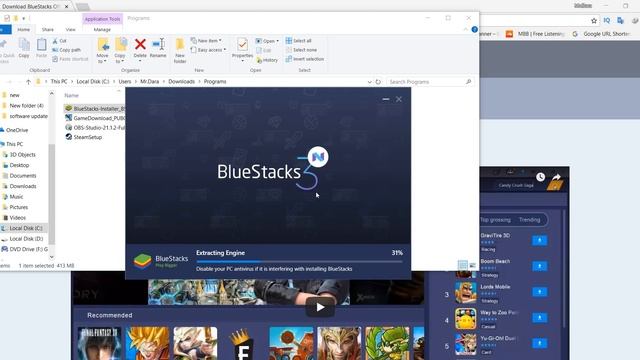The height and width of the screenshot is (360, 640).
Task: Open the Easy access dropdown
Action: 208,50
